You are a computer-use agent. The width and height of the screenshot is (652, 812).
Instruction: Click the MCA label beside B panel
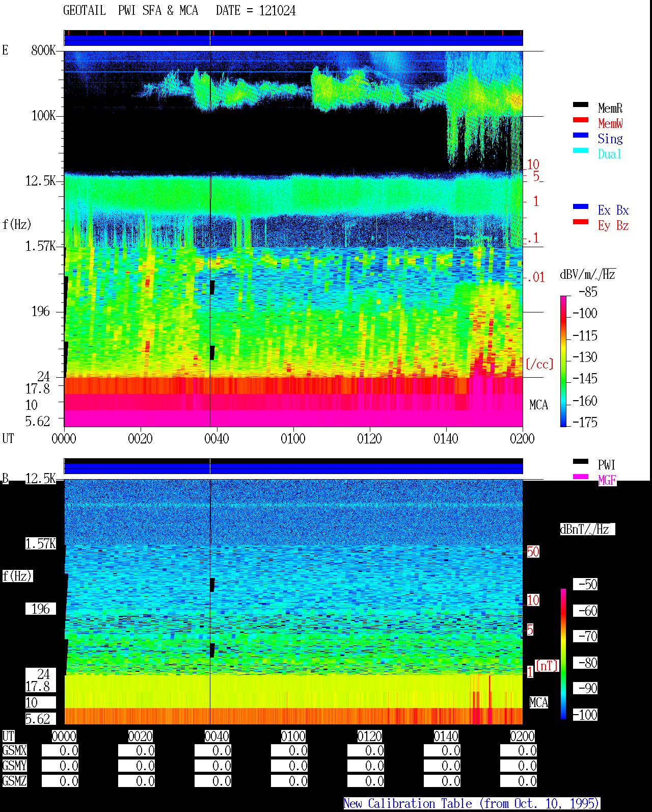(x=538, y=702)
